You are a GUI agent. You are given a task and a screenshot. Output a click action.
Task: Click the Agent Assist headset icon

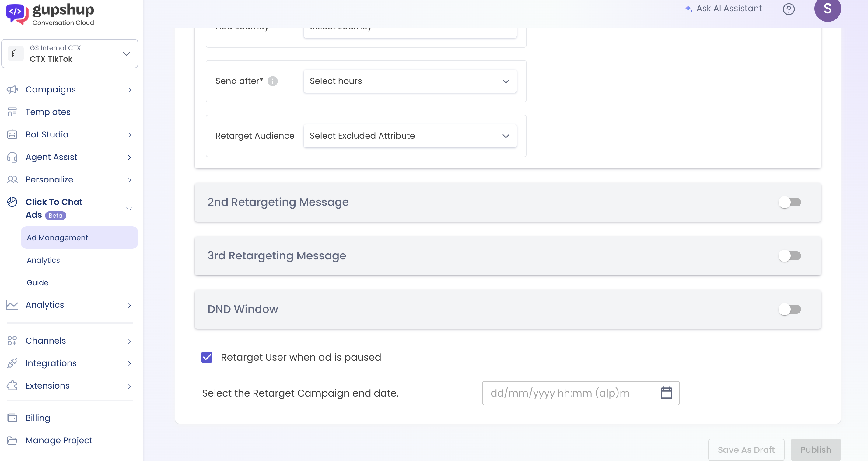pos(12,157)
